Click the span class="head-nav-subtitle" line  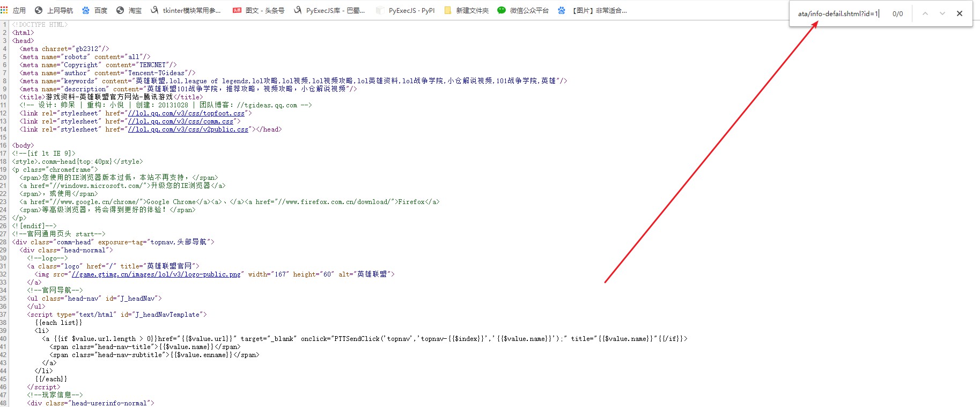pos(154,355)
